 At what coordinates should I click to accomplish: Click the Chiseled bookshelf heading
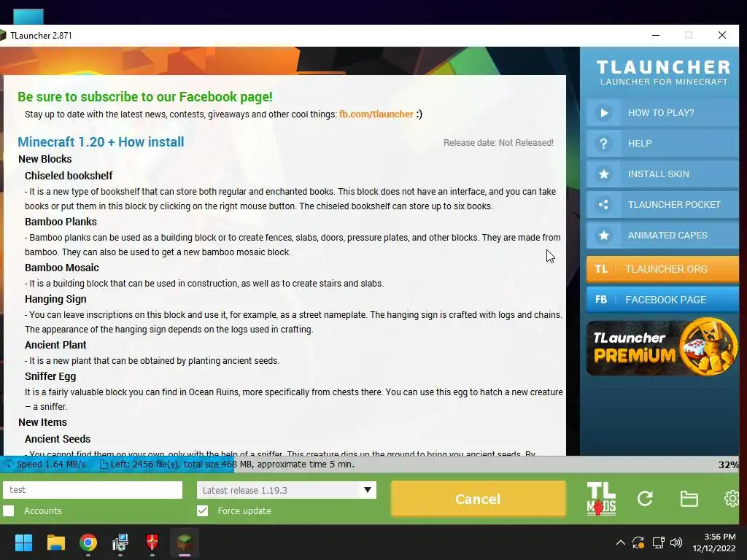(x=69, y=176)
